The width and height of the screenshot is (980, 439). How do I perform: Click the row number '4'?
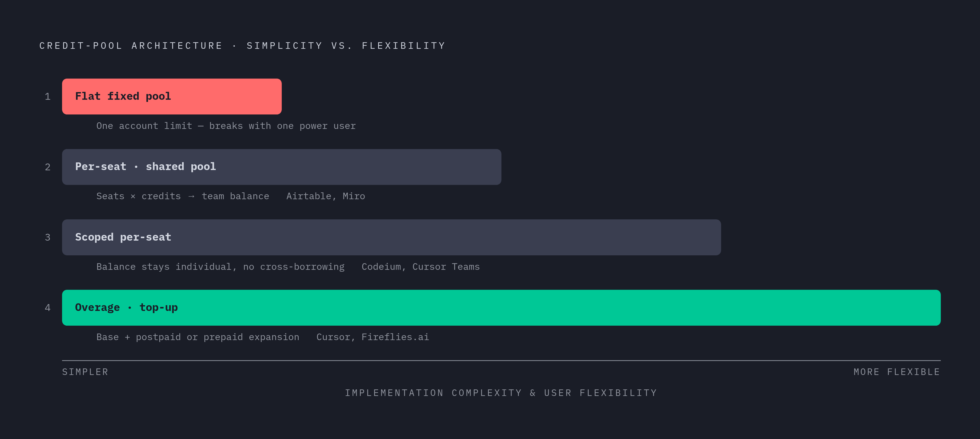click(x=48, y=308)
